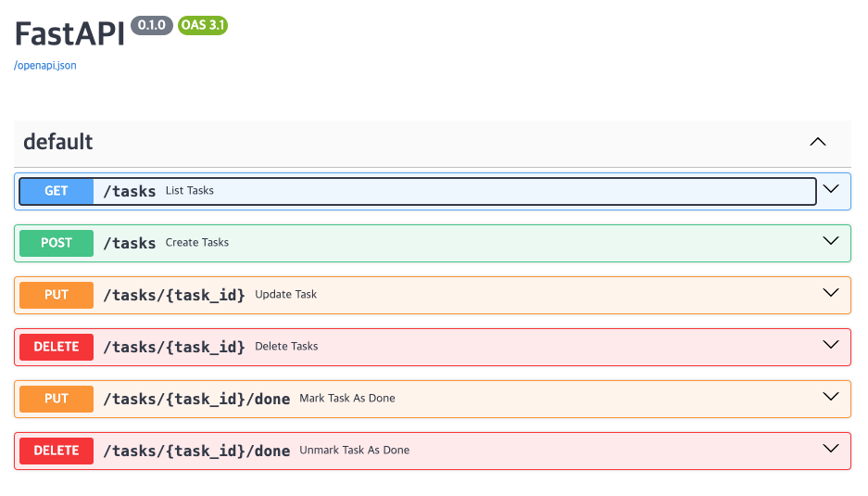Click the /tasks path in the GET row
Screen dimensions: 868x496
[130, 191]
